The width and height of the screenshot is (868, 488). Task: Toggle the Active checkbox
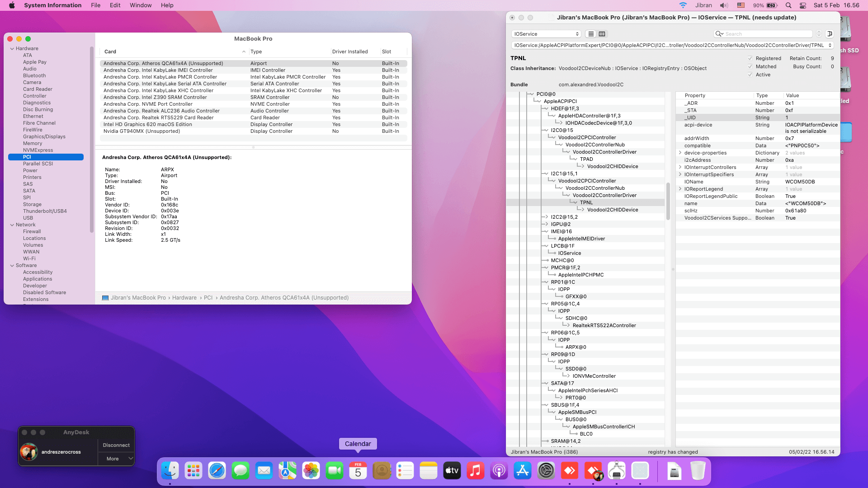coord(750,75)
